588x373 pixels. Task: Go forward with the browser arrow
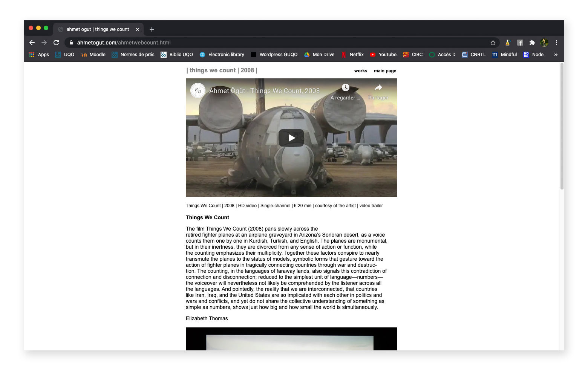click(x=44, y=43)
